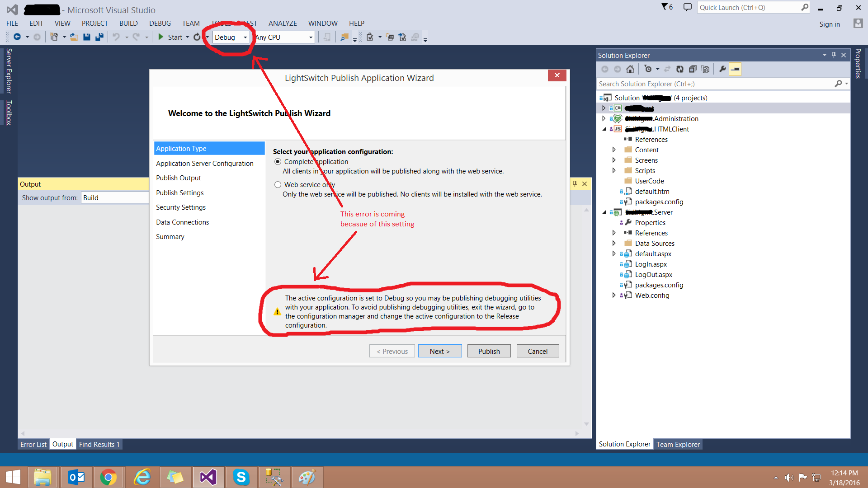
Task: Click Pending Changes Filter clock icon
Action: click(x=648, y=69)
